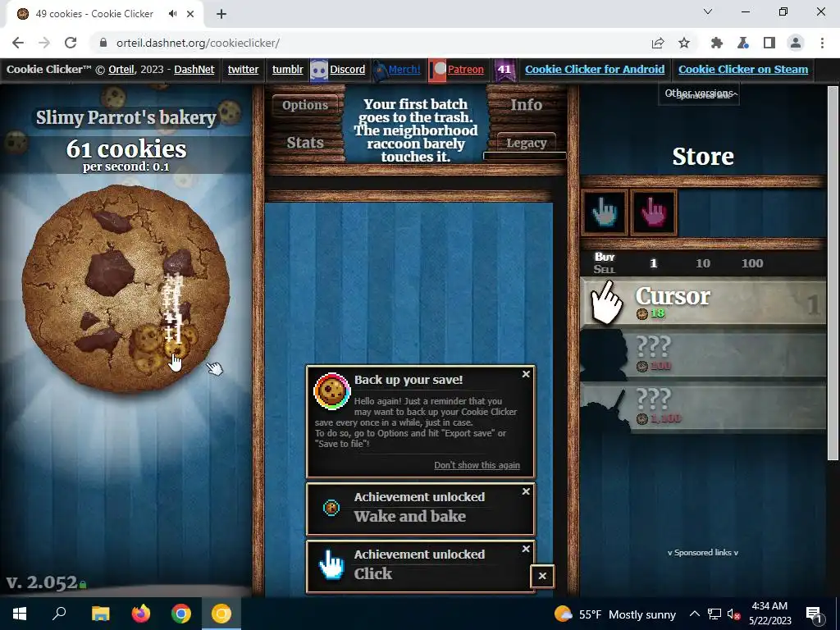
Task: Buy the blue cursor upgrade
Action: pyautogui.click(x=605, y=212)
